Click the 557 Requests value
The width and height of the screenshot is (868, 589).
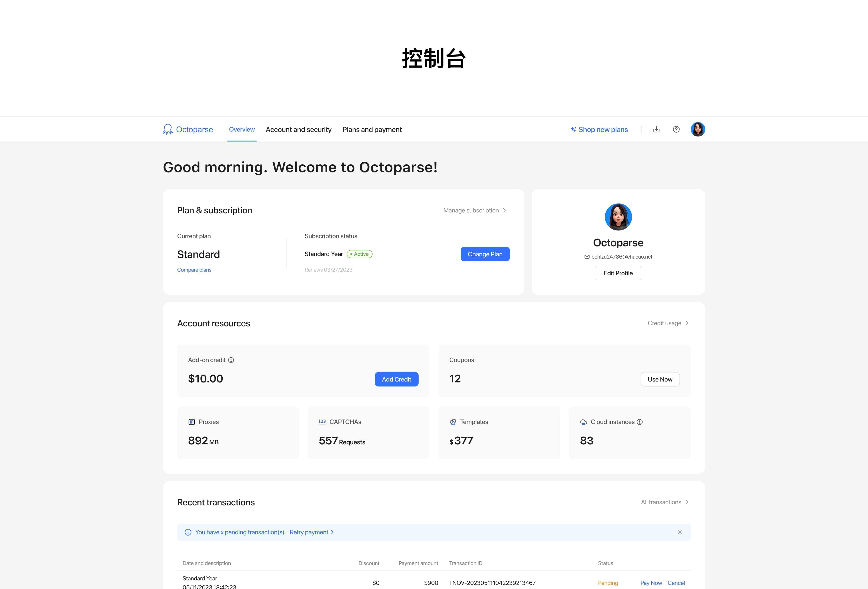342,441
